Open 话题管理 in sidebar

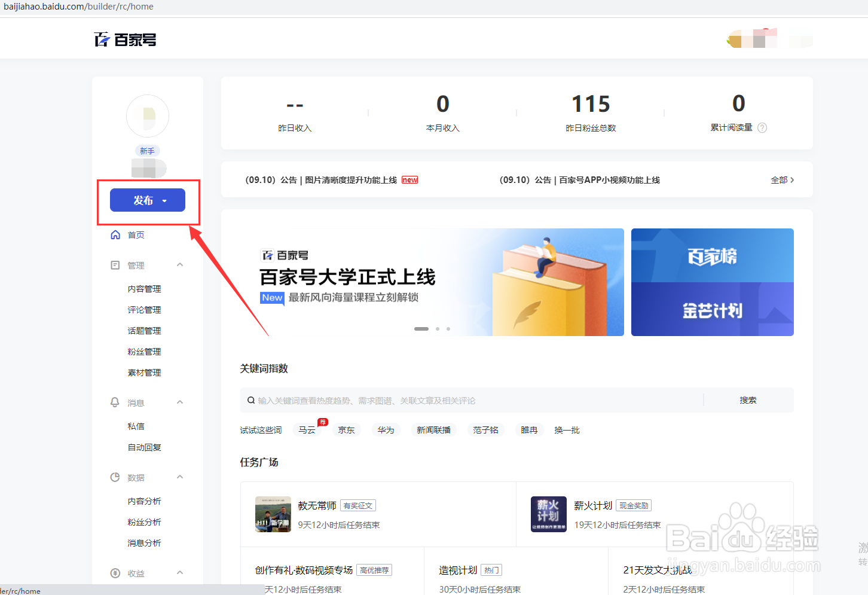tap(144, 331)
